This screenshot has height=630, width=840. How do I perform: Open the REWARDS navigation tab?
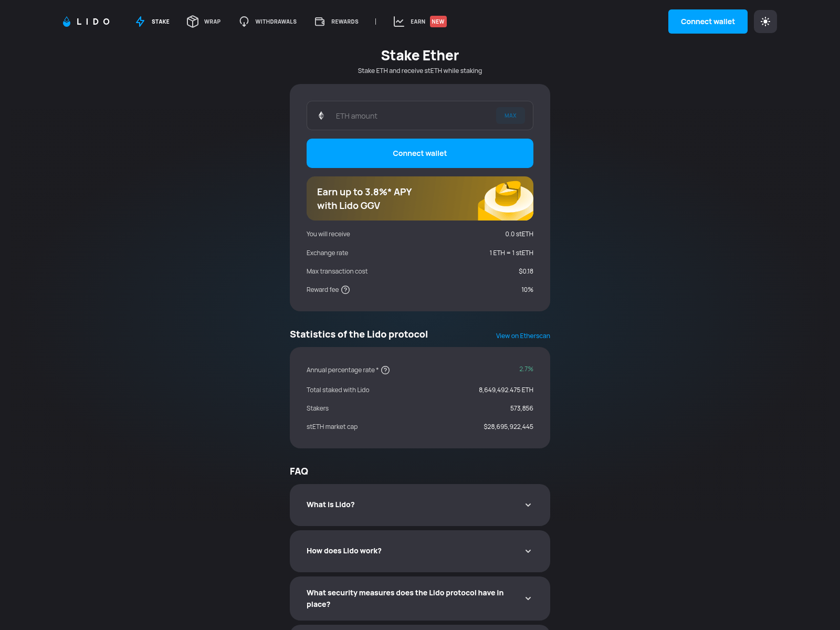337,22
